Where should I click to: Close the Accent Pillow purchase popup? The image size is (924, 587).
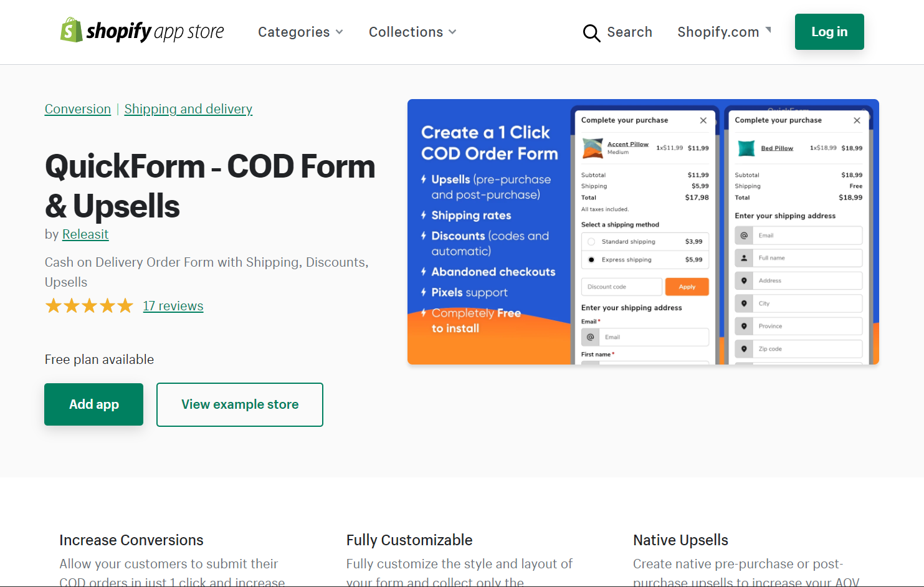point(703,120)
